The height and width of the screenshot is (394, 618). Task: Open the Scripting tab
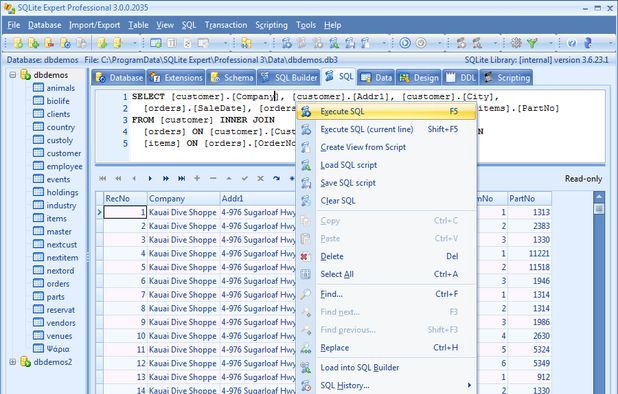[506, 78]
